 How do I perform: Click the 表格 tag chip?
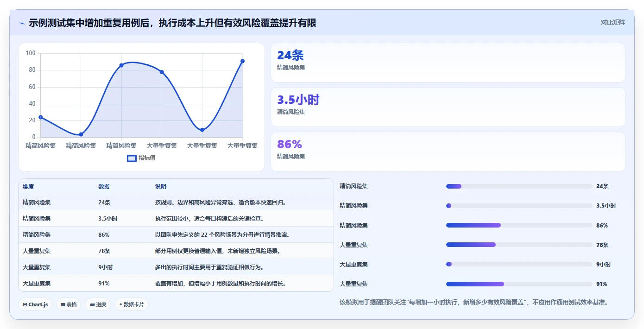(69, 304)
